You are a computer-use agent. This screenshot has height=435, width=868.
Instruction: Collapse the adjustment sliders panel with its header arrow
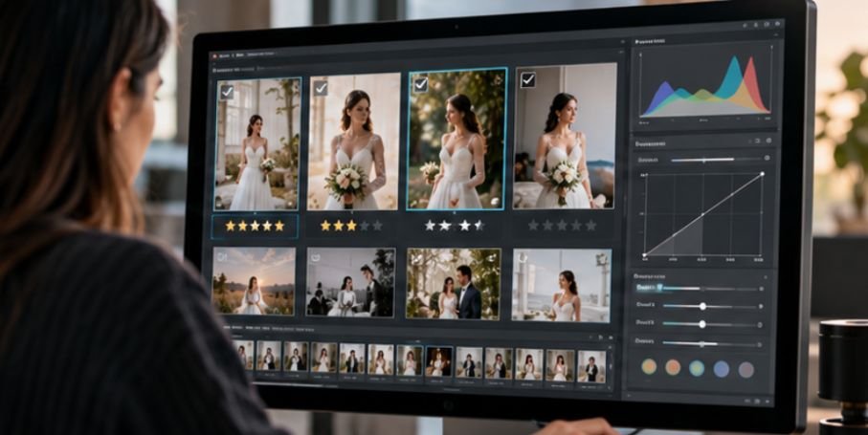[766, 276]
